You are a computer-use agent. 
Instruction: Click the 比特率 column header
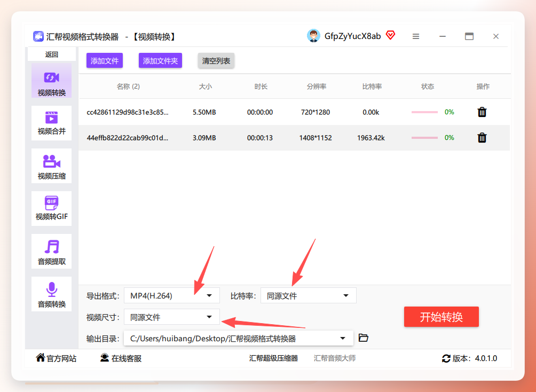tap(372, 87)
